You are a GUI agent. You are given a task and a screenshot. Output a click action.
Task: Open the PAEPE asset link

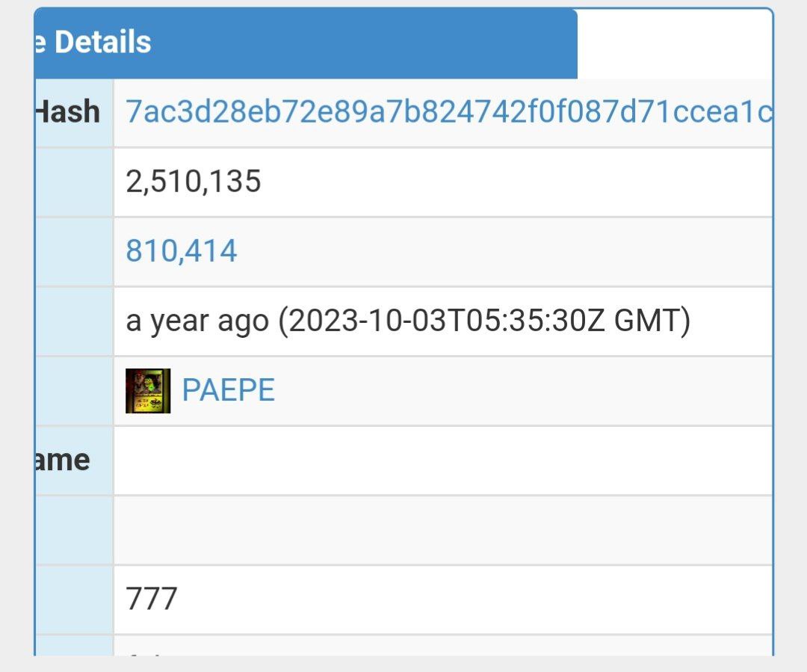[228, 389]
